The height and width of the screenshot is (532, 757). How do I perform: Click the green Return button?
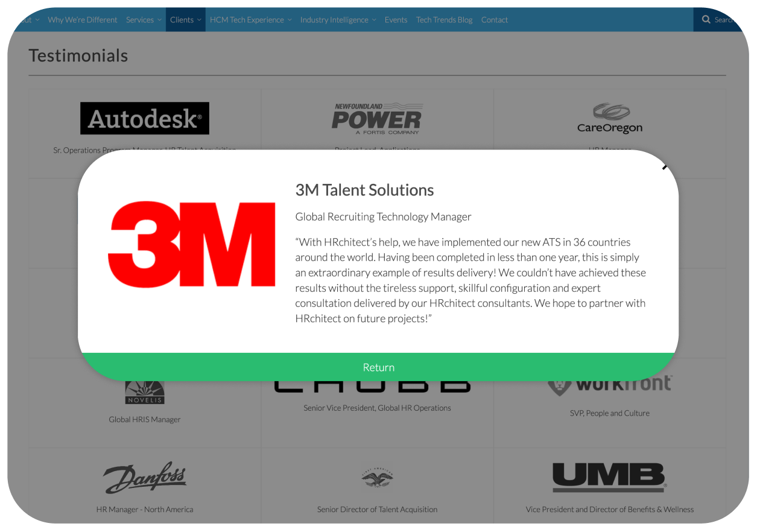(378, 367)
